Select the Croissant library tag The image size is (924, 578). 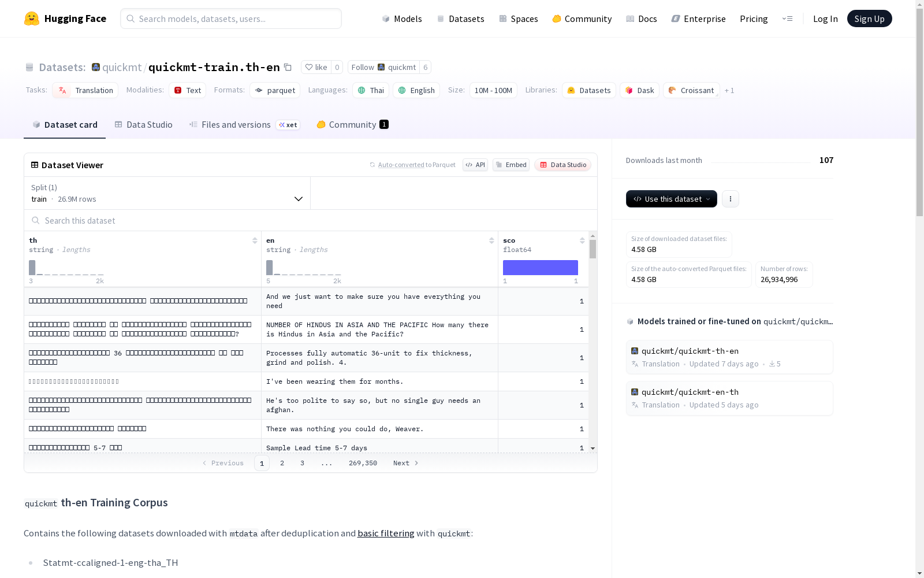tap(691, 90)
